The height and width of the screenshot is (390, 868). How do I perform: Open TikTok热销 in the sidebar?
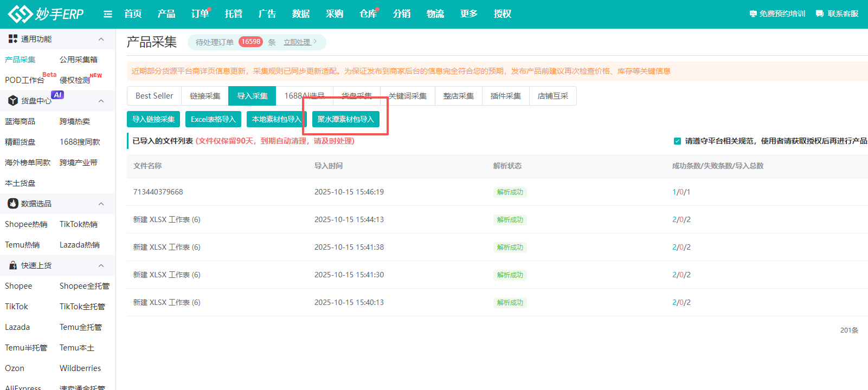tap(79, 224)
